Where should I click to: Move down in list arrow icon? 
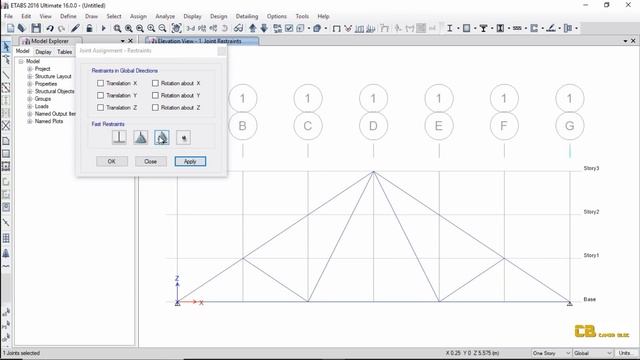click(x=264, y=28)
